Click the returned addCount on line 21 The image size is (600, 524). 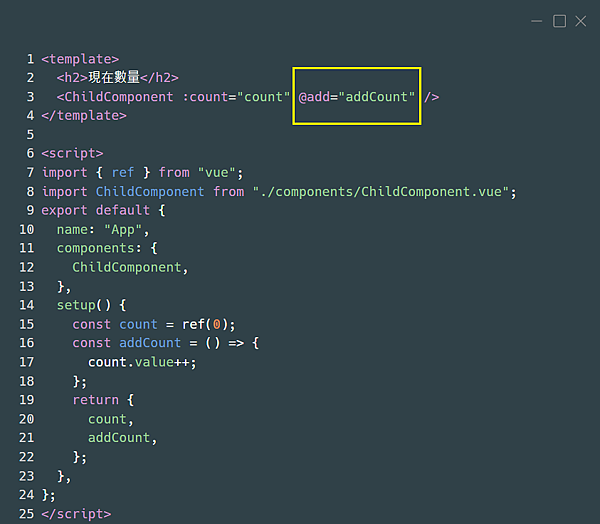coord(119,437)
